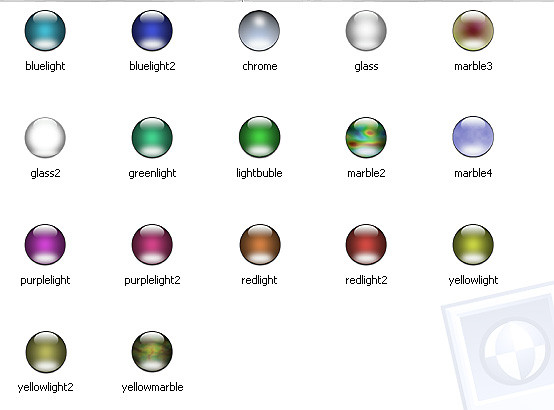Screen dimensions: 554x410
Task: Click the chrome file name label
Action: pos(260,66)
